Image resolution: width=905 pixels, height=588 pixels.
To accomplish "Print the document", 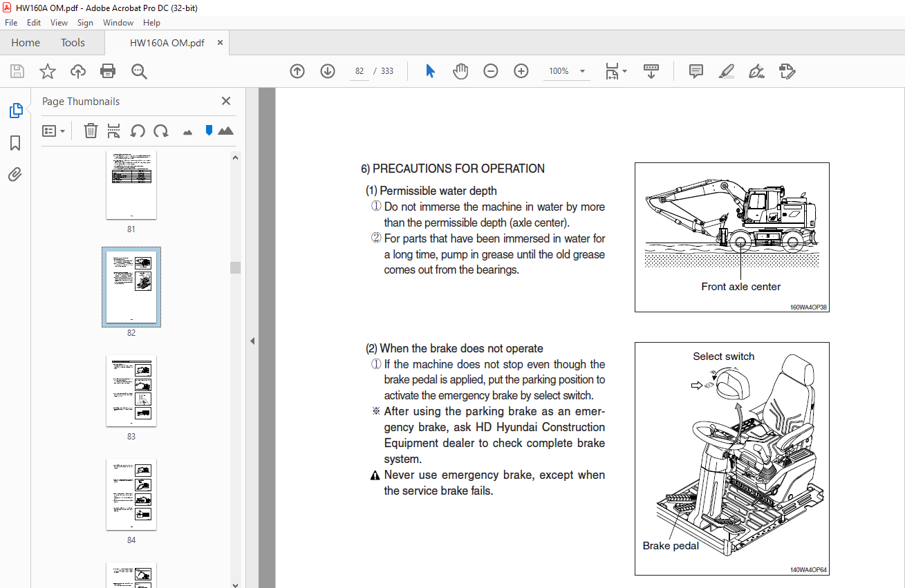I will (x=108, y=71).
